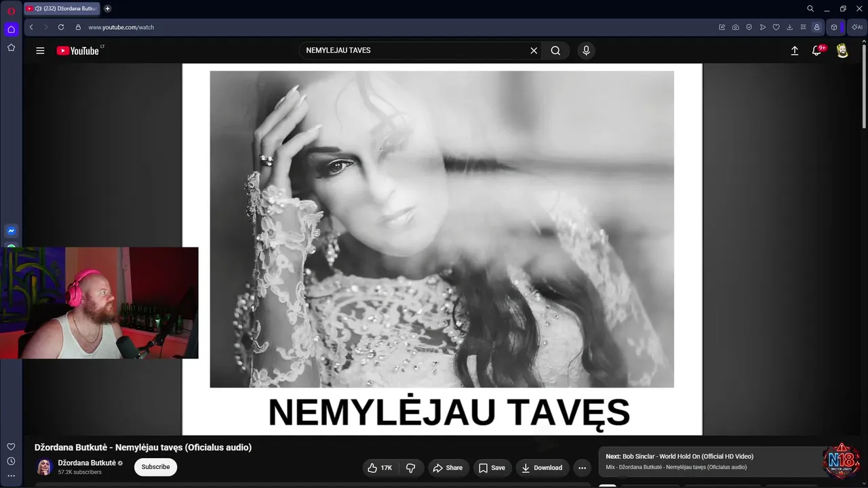Open the browser tab search magnifier
The image size is (868, 488).
tap(810, 9)
